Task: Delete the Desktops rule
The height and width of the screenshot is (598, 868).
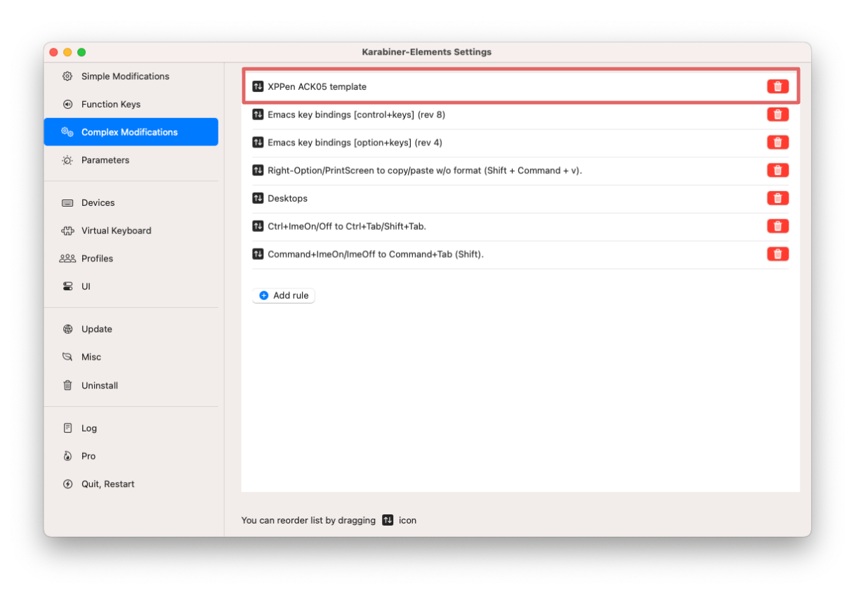Action: pos(777,198)
